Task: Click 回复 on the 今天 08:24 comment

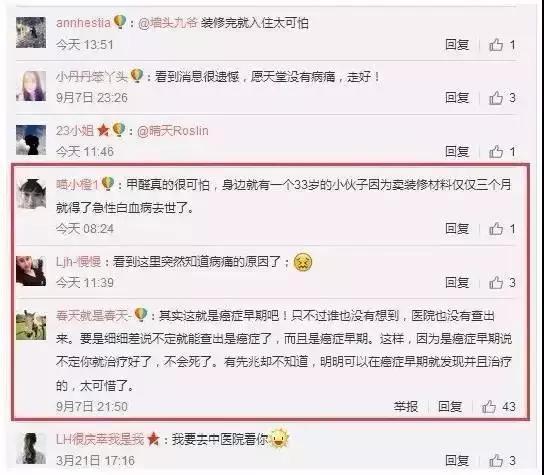Action: [457, 229]
